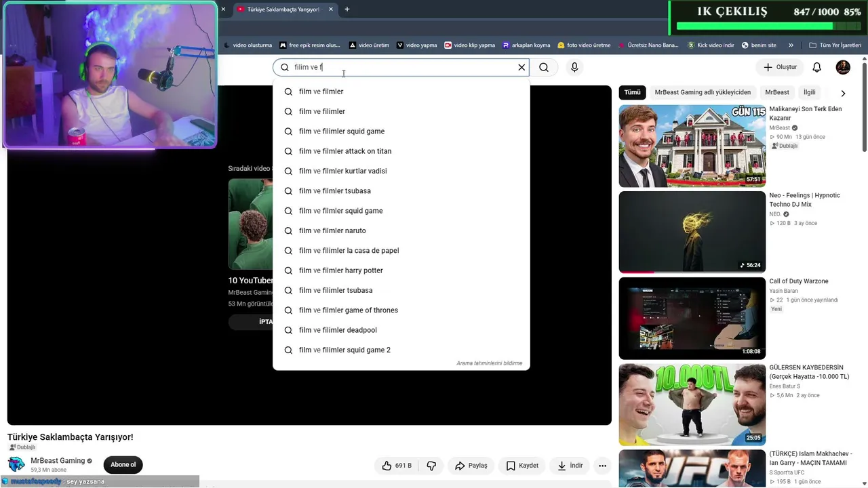Select the Tümü filter chip
Screen dimensions: 868x488
click(x=632, y=92)
